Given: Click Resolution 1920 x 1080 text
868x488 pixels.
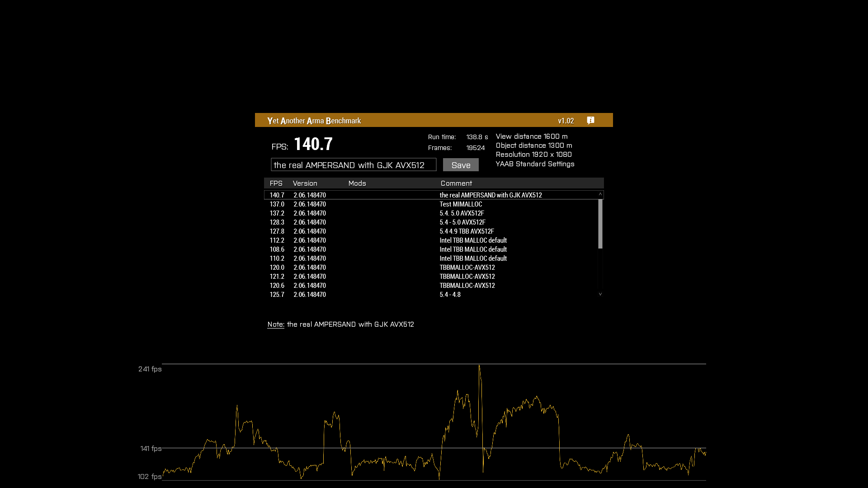Looking at the screenshot, I should pos(534,155).
